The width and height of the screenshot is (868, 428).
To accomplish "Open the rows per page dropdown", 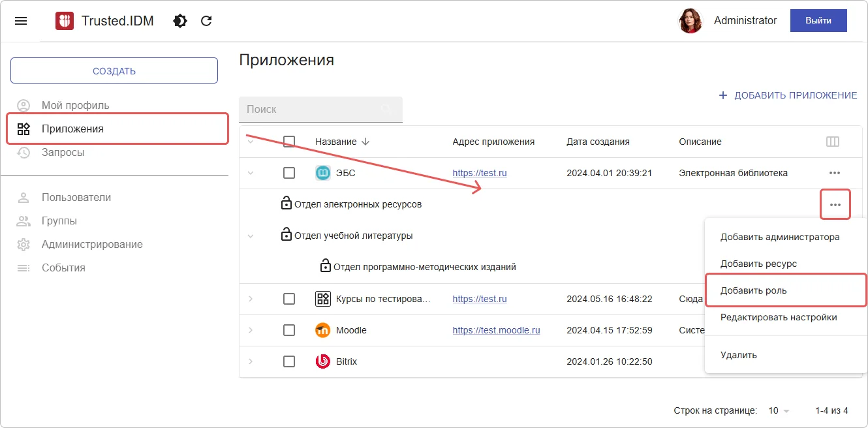I will coord(779,410).
